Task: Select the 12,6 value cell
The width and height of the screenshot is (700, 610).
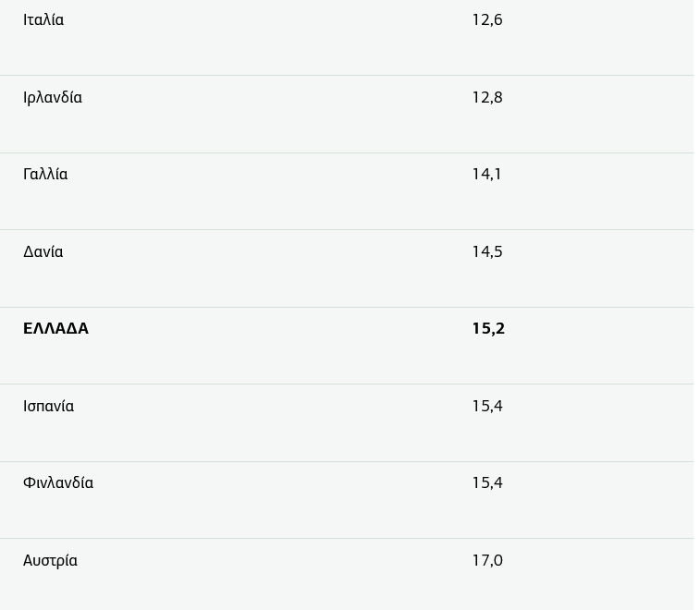Action: pos(487,20)
